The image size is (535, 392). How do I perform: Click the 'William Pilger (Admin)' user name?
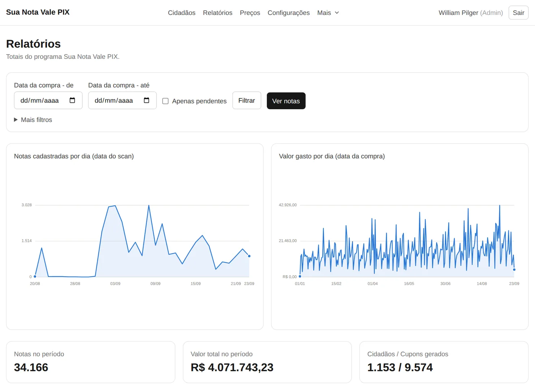tap(471, 13)
